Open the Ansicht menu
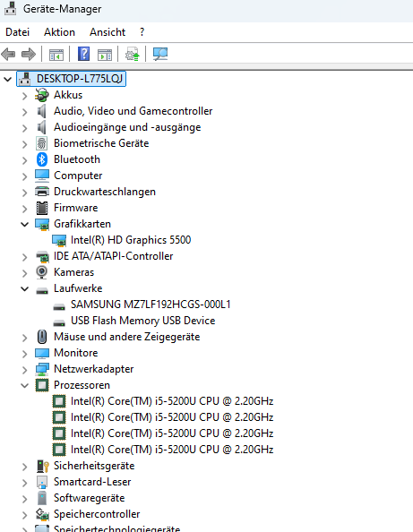 (108, 32)
